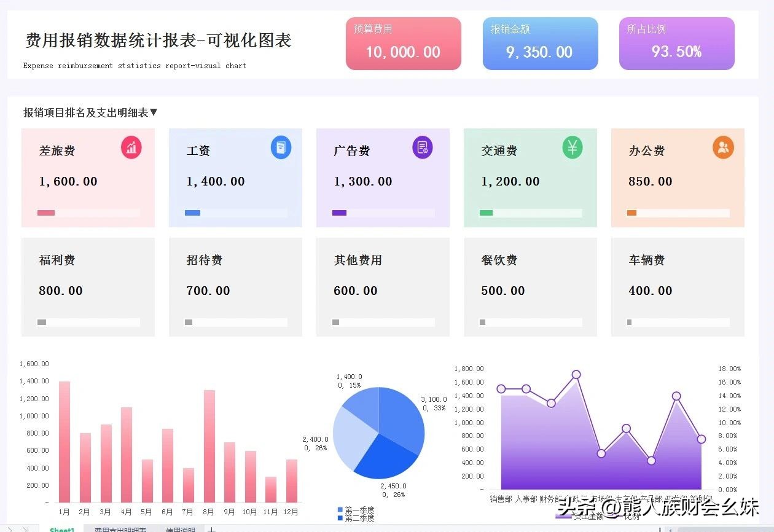Select the 所占比例 card showing 93.50%
The image size is (774, 532).
coord(676,43)
